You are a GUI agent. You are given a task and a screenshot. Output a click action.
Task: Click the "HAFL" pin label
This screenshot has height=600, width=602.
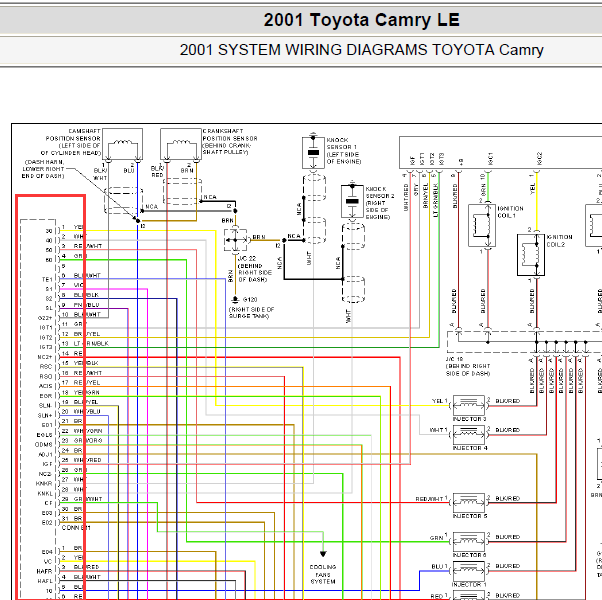point(45,581)
